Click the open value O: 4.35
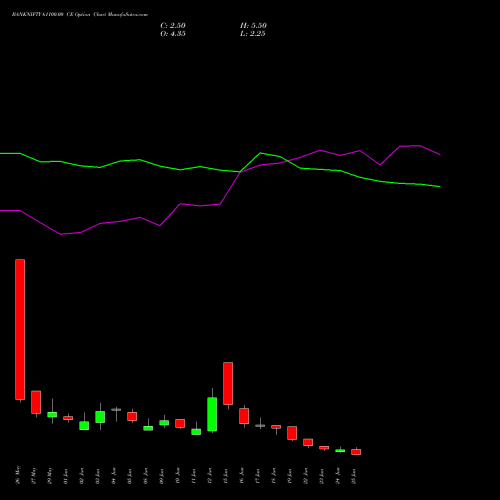The height and width of the screenshot is (500, 500). click(x=173, y=34)
